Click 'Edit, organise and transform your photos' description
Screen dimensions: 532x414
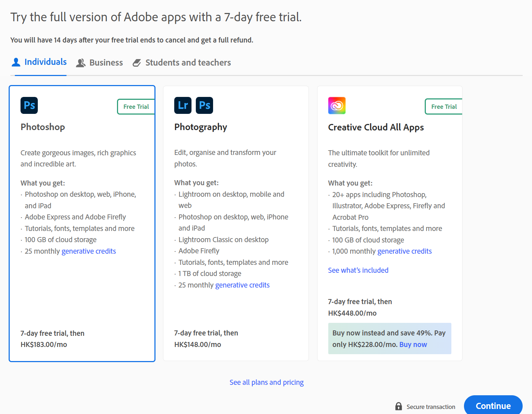[x=225, y=158]
